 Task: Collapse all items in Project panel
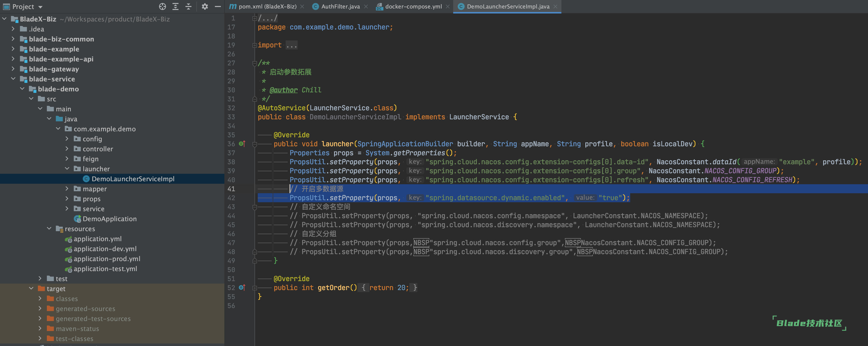point(188,6)
